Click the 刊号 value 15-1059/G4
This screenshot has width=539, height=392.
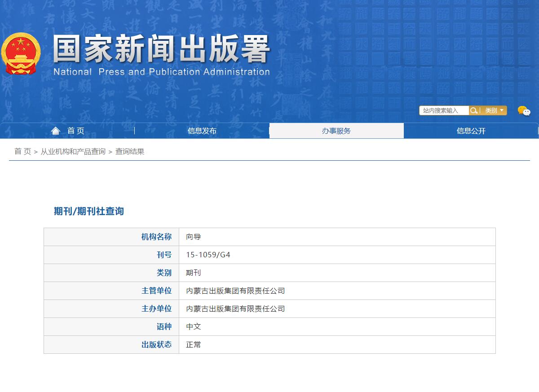tap(208, 255)
